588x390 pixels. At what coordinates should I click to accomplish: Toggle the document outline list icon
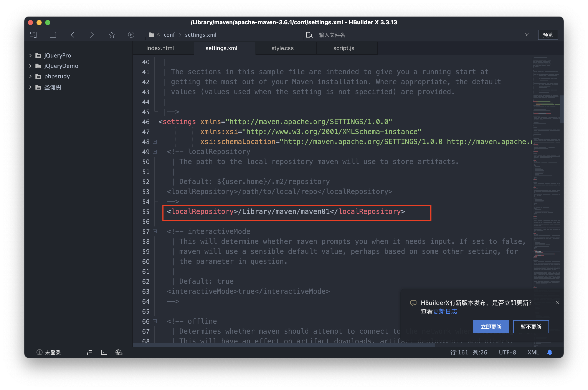(x=89, y=352)
